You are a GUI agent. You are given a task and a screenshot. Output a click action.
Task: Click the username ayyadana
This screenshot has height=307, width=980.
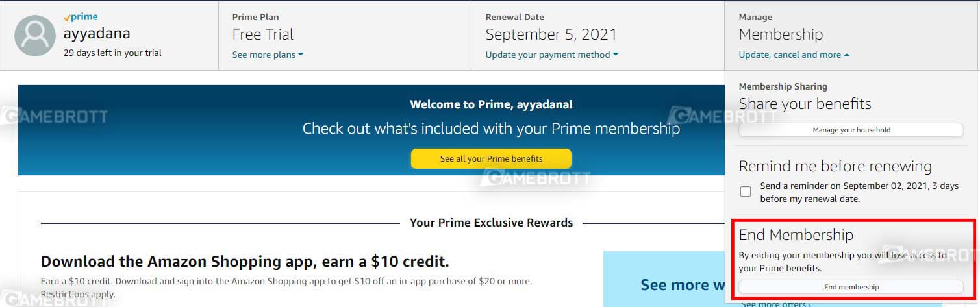(x=97, y=34)
